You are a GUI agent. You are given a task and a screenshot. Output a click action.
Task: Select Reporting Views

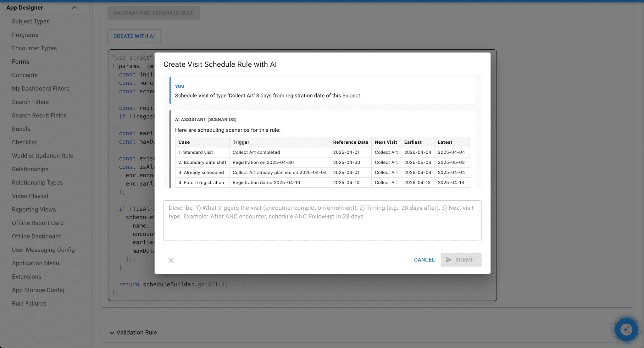(x=34, y=209)
